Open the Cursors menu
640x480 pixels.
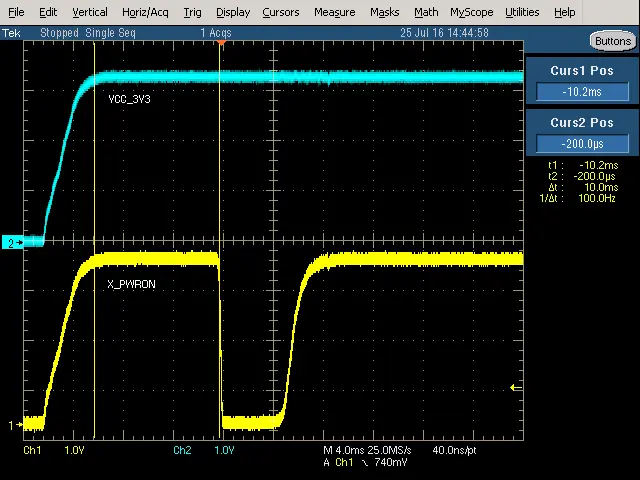(281, 12)
